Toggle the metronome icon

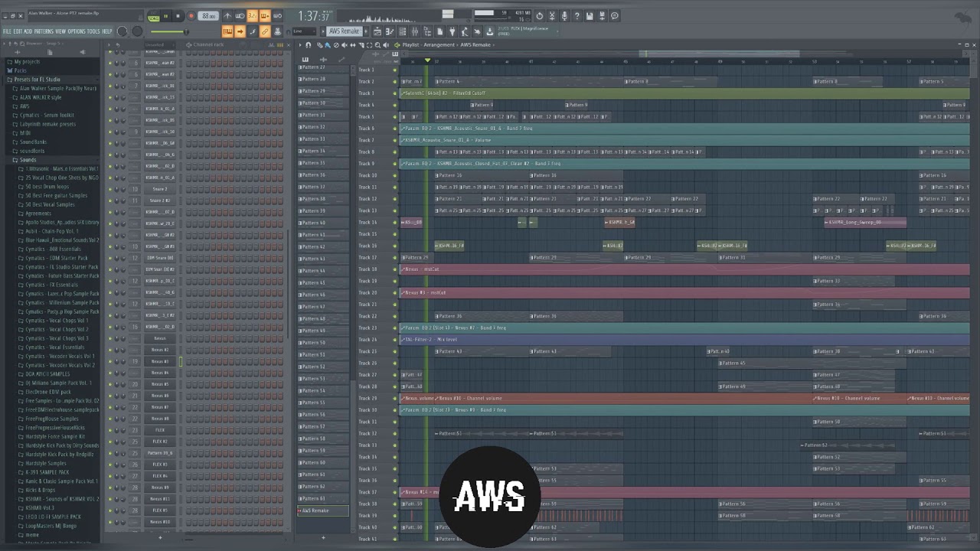[227, 16]
